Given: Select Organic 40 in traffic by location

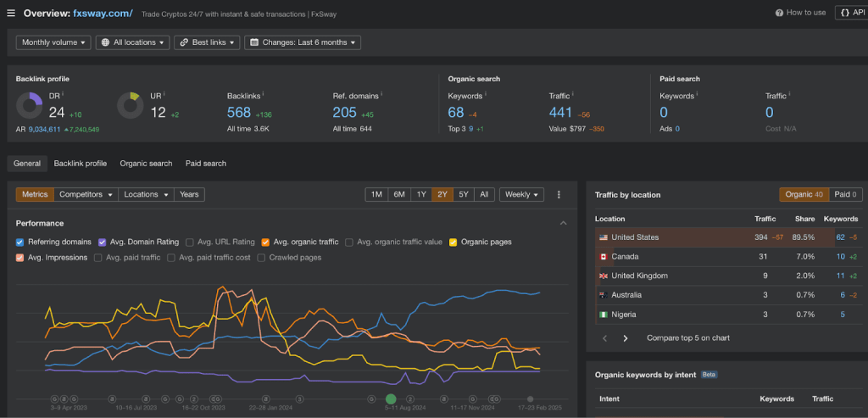Looking at the screenshot, I should point(804,194).
